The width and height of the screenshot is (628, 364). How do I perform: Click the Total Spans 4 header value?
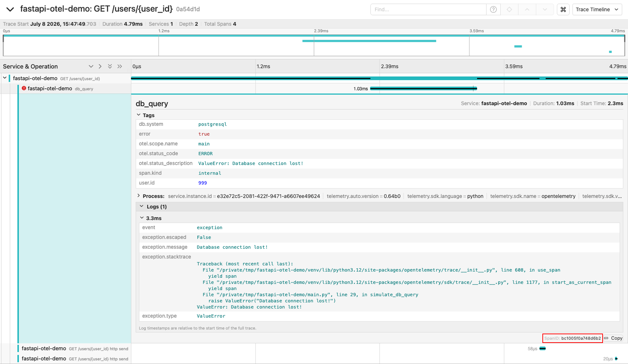tap(235, 24)
